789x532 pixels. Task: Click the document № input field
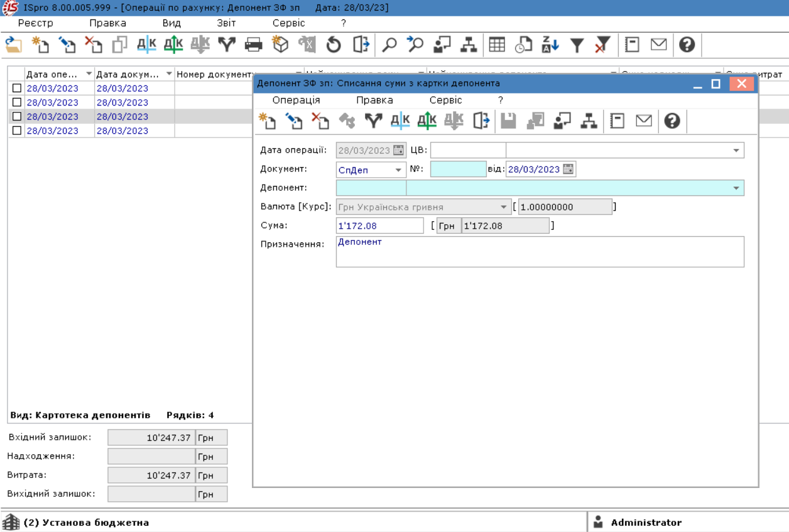(458, 169)
